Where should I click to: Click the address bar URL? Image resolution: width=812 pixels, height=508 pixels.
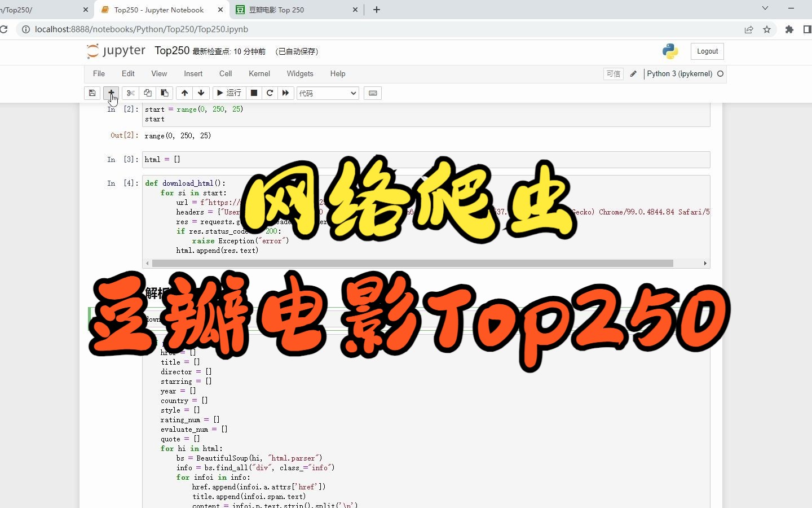click(142, 29)
